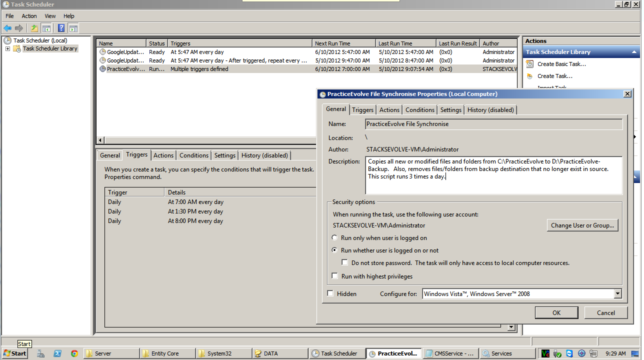Click Cancel in the Properties dialog

[x=606, y=312]
